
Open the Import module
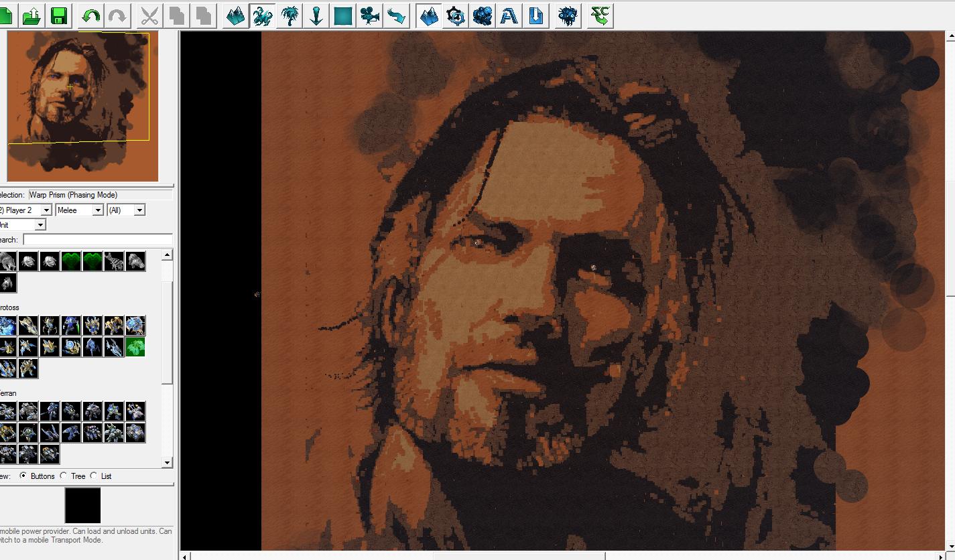535,15
